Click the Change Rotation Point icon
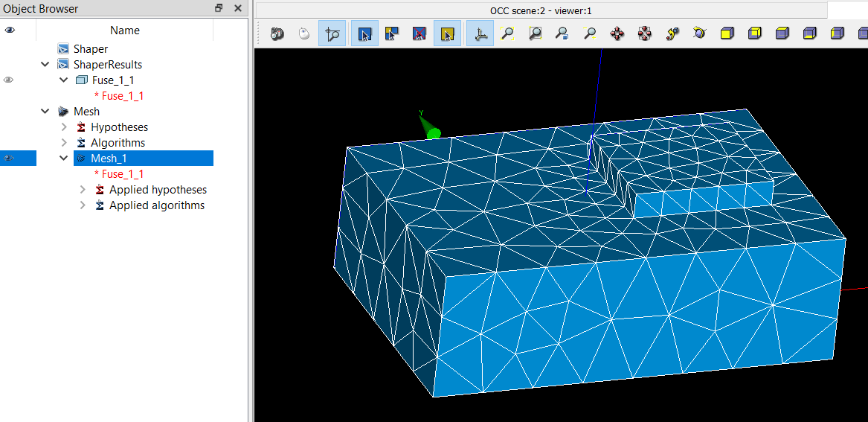868x422 pixels. pos(672,33)
